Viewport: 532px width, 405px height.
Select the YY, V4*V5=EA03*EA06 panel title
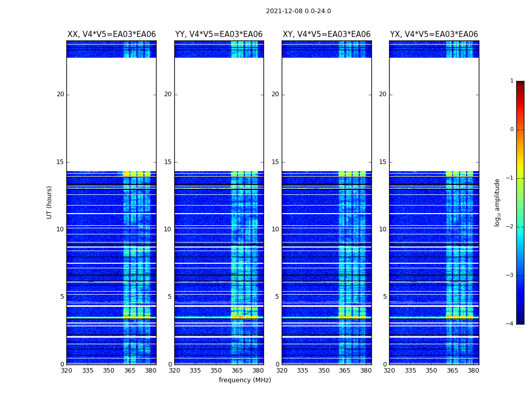pos(219,34)
